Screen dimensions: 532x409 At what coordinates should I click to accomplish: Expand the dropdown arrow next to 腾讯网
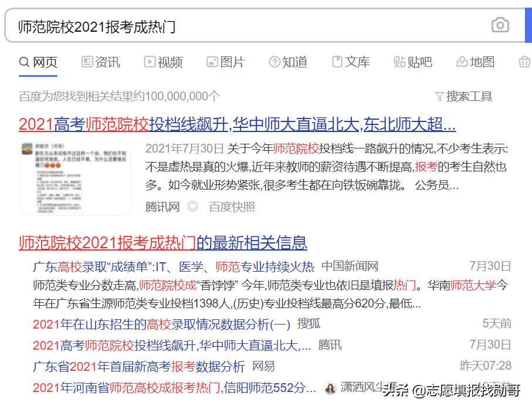[x=192, y=207]
